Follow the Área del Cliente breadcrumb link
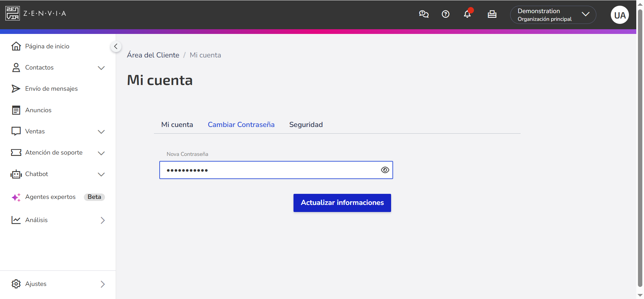This screenshot has width=644, height=299. click(x=153, y=55)
